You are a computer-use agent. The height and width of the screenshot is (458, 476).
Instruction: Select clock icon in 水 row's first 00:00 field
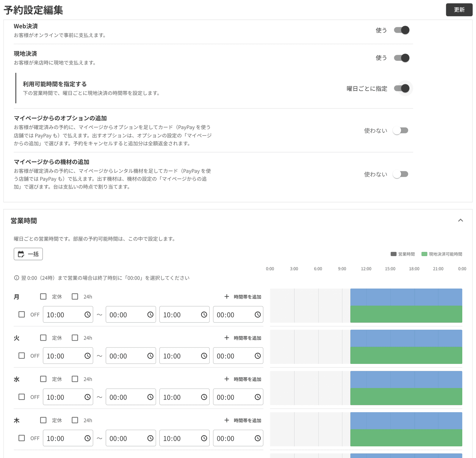coord(150,397)
